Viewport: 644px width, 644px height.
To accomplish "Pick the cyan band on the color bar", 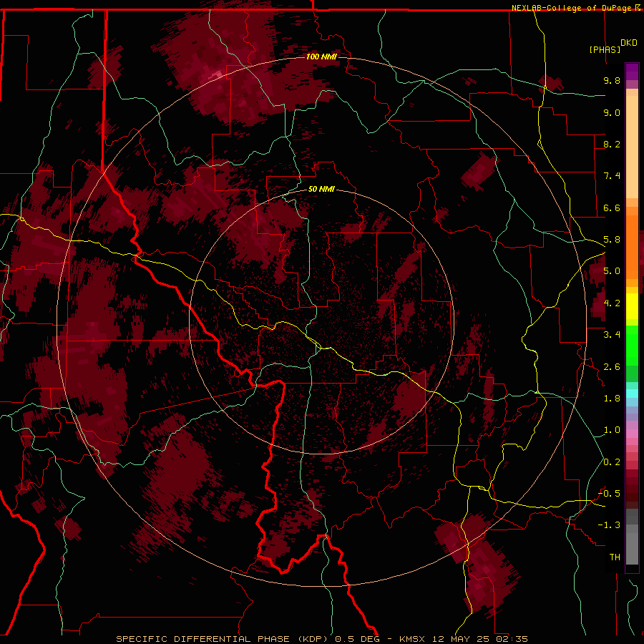I will click(632, 394).
